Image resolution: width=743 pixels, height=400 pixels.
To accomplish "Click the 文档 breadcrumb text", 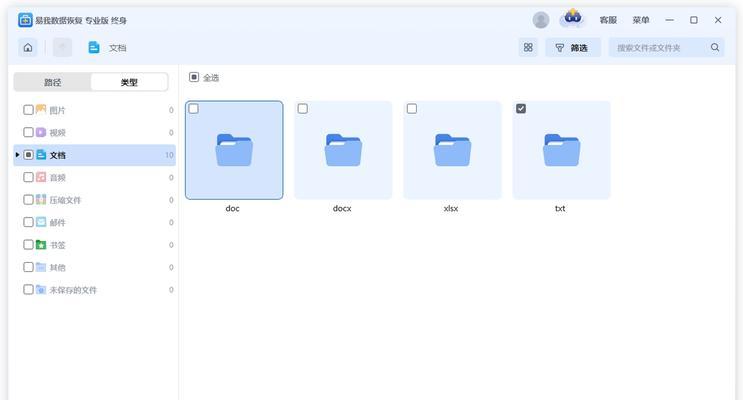I will pos(118,48).
